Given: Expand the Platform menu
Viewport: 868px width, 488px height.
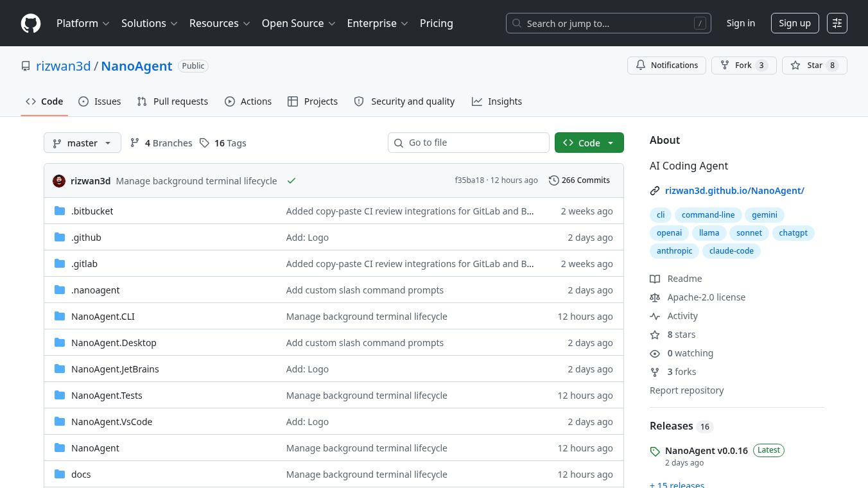Looking at the screenshot, I should pyautogui.click(x=83, y=23).
